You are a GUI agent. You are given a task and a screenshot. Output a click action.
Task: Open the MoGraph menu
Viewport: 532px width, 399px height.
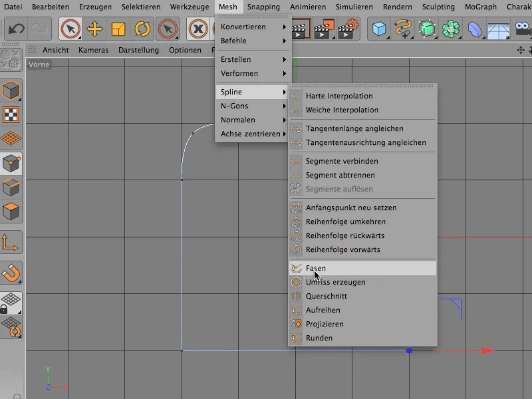[480, 7]
